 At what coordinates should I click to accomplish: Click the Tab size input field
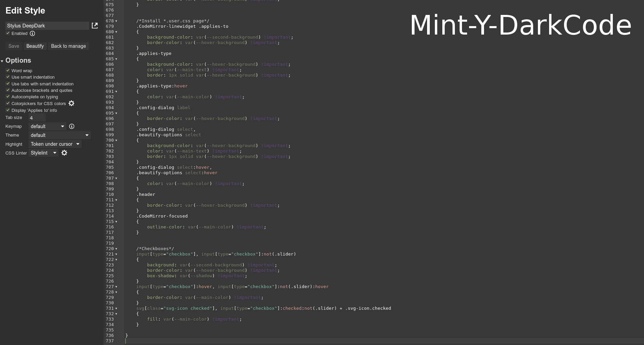[x=37, y=118]
